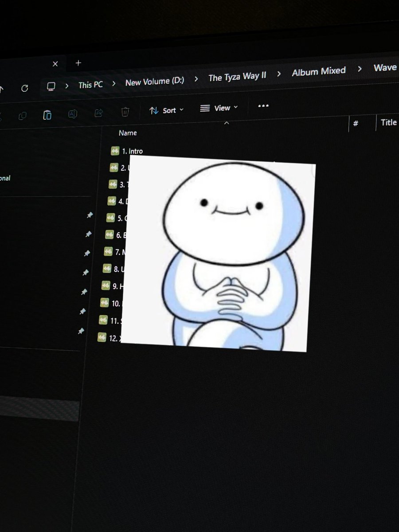Screen dimensions: 399x532
Task: Click the monitor icon in address bar
Action: coord(51,86)
